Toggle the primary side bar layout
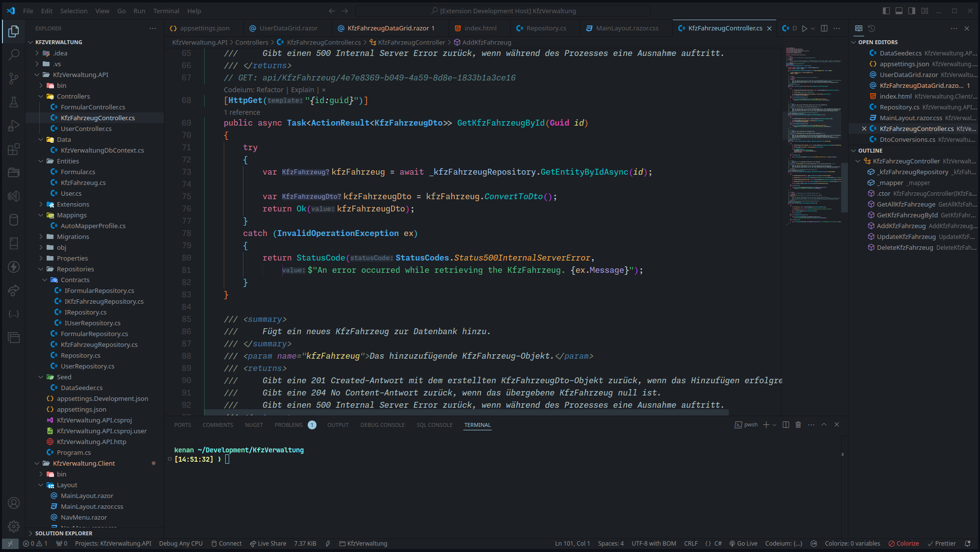The height and width of the screenshot is (552, 980). click(x=886, y=11)
